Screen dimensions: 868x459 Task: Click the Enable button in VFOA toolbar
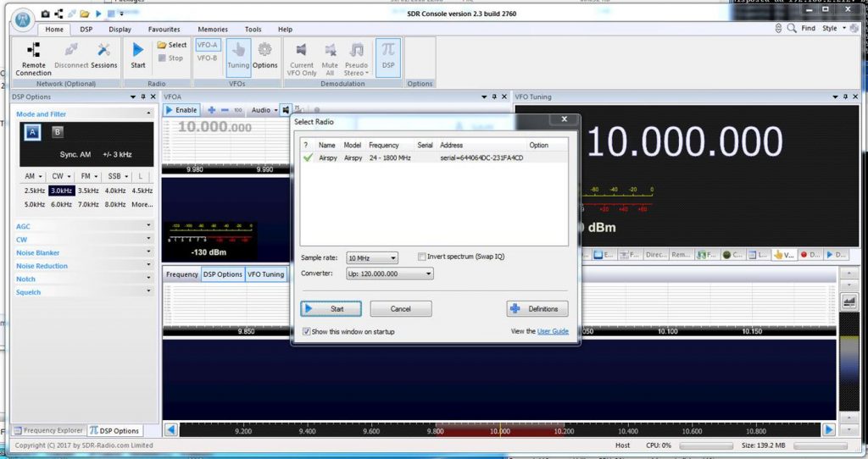[x=181, y=110]
